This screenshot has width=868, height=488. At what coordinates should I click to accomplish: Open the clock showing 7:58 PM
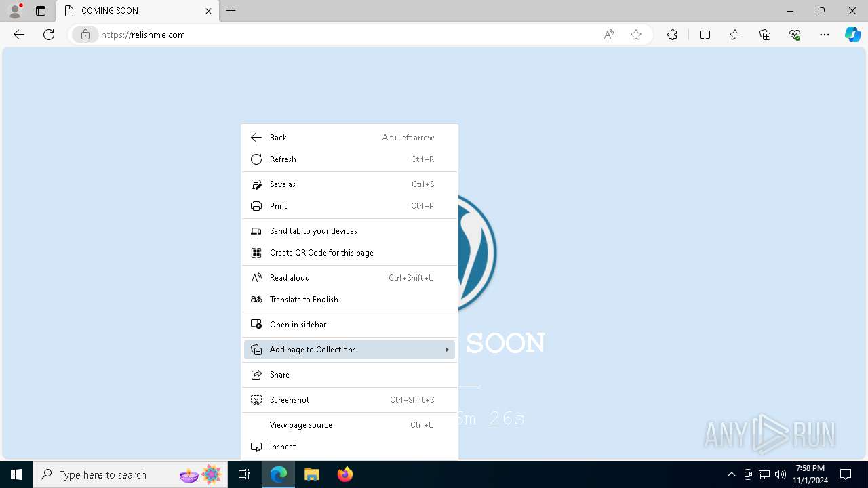pos(810,474)
